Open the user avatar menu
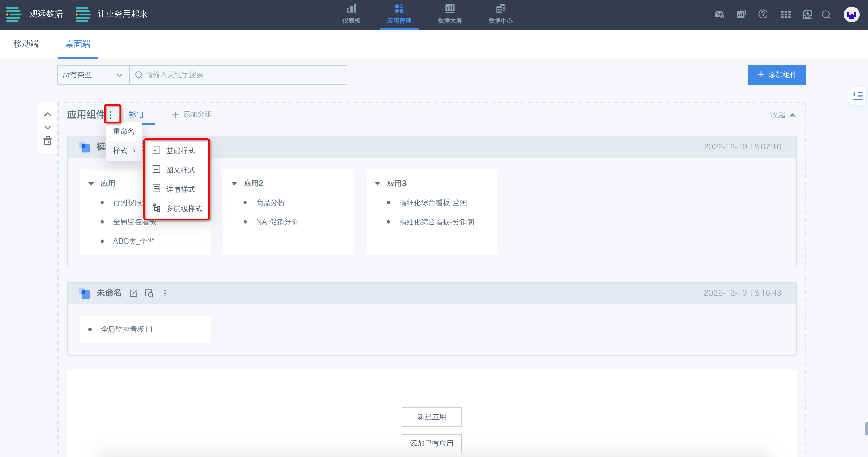 pos(851,14)
